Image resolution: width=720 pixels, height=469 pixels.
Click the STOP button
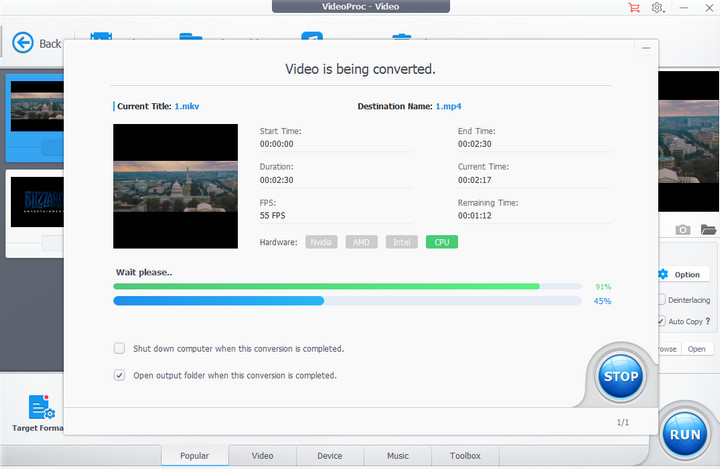click(x=621, y=376)
